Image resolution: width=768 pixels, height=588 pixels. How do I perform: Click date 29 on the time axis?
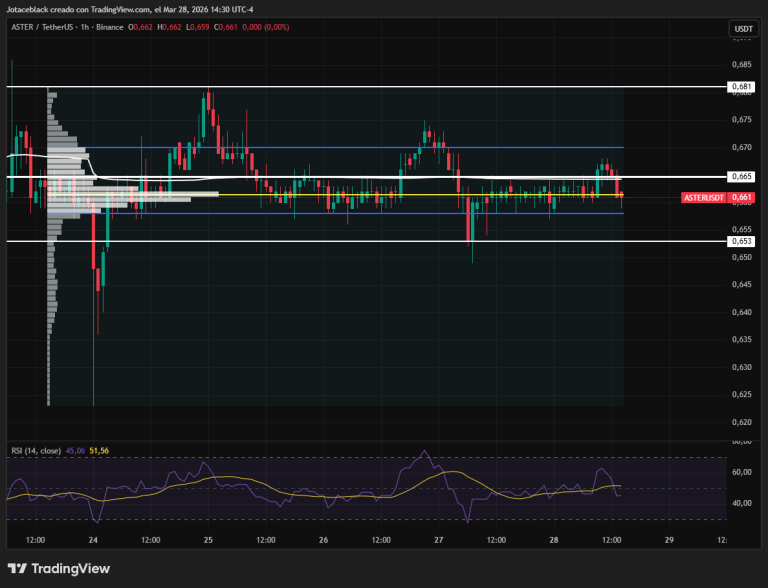point(669,540)
